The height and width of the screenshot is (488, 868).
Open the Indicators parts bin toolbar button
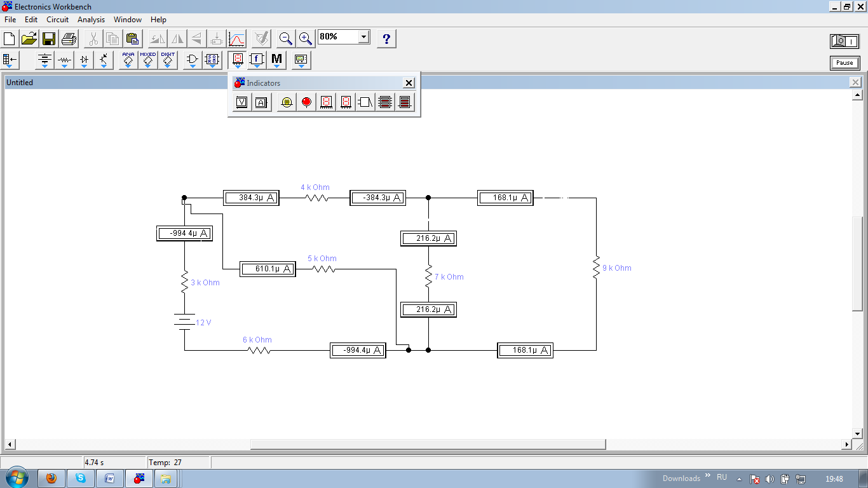(237, 61)
